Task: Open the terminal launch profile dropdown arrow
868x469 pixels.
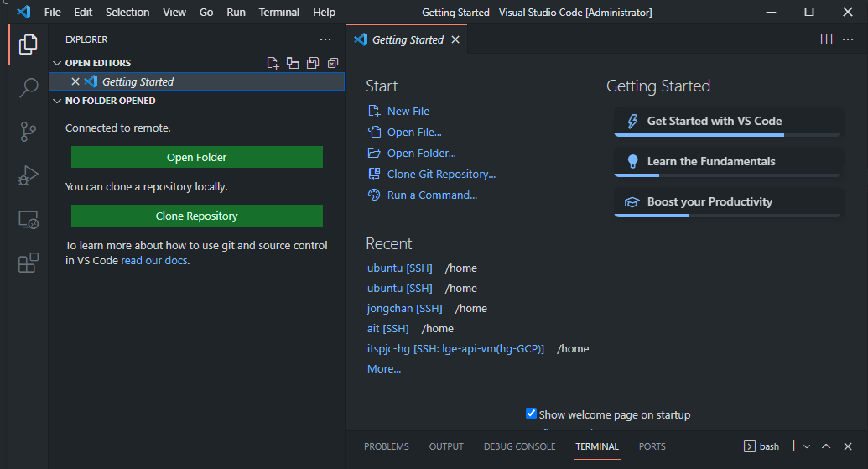Action: pos(807,446)
